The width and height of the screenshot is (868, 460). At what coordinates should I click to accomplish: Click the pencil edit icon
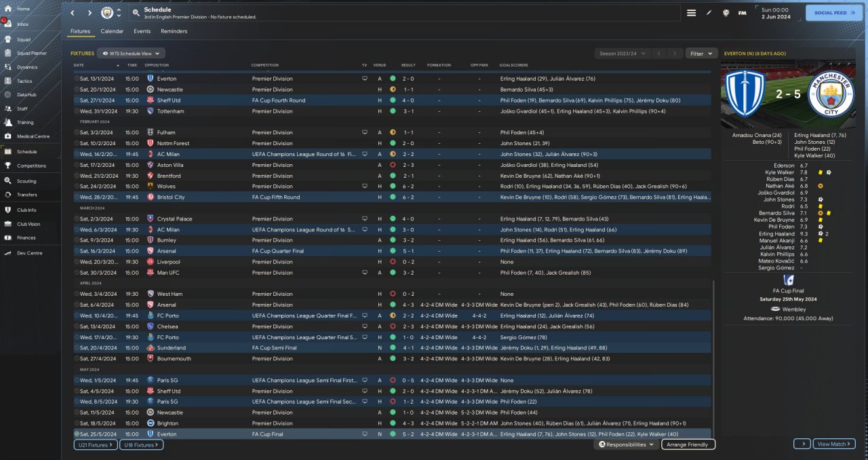[709, 13]
